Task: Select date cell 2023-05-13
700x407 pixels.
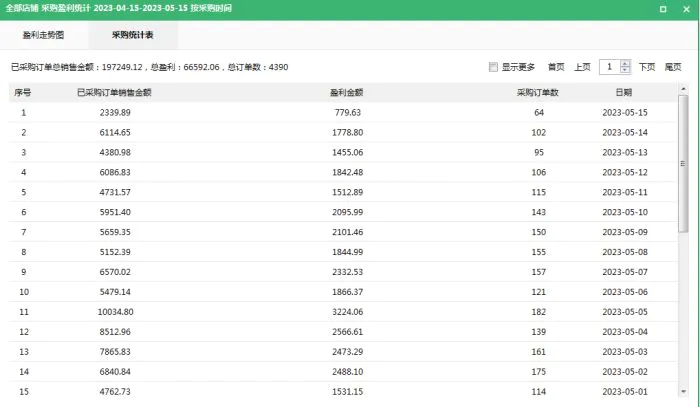Action: pyautogui.click(x=625, y=152)
